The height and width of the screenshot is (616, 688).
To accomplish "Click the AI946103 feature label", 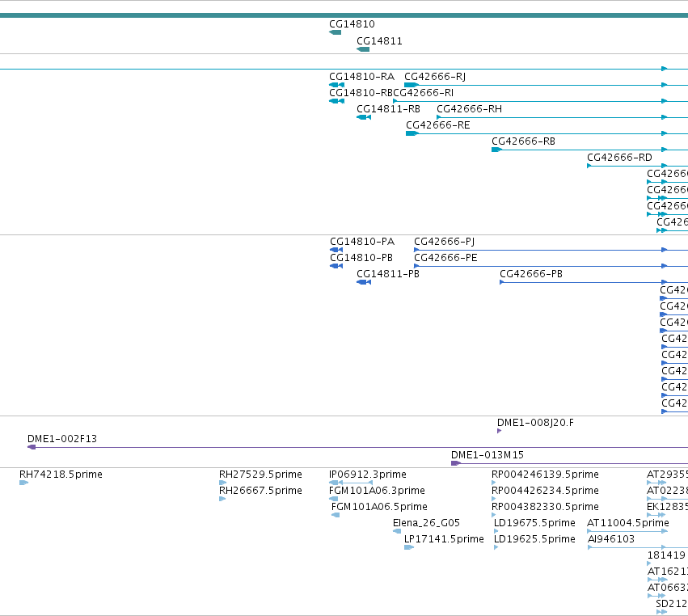I will pyautogui.click(x=611, y=540).
